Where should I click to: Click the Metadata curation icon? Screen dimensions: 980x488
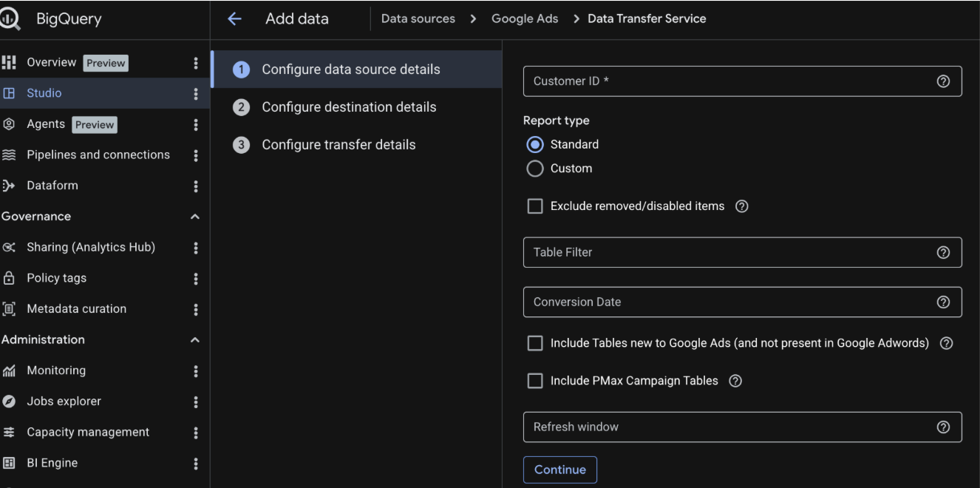(9, 309)
